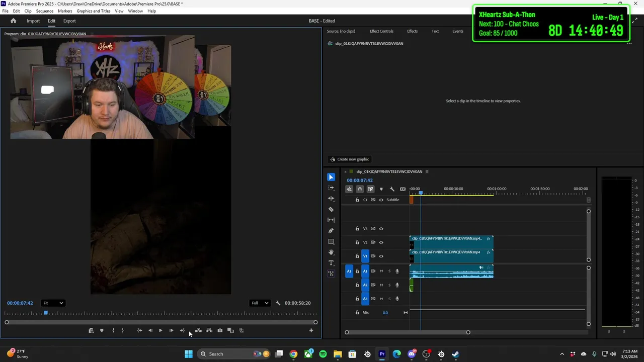
Task: Select the Rectangle tool
Action: (x=331, y=242)
